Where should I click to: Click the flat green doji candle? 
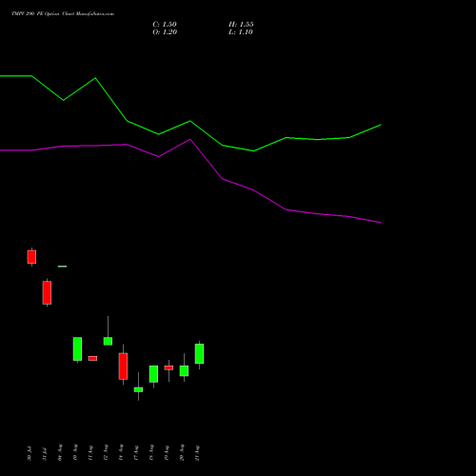point(62,267)
